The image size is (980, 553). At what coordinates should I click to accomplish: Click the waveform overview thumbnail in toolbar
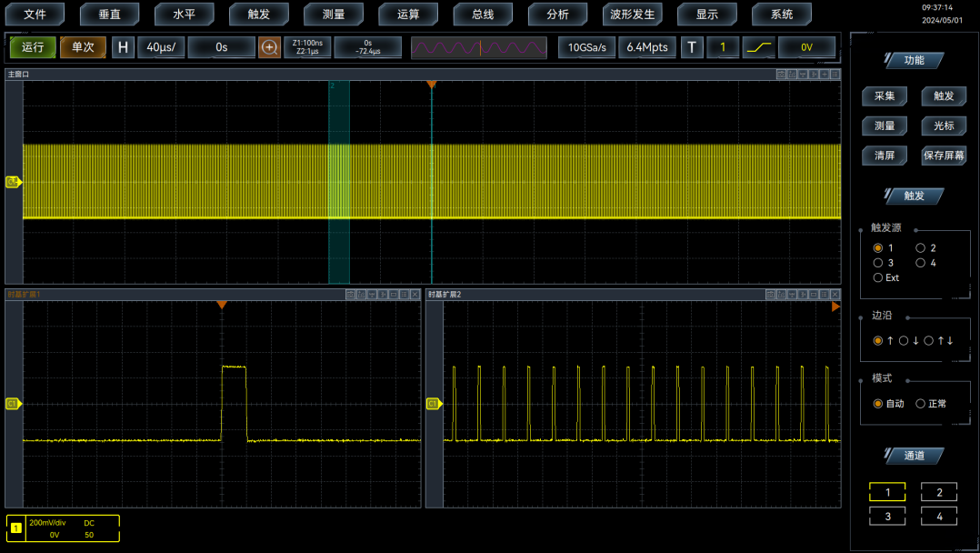coord(479,47)
